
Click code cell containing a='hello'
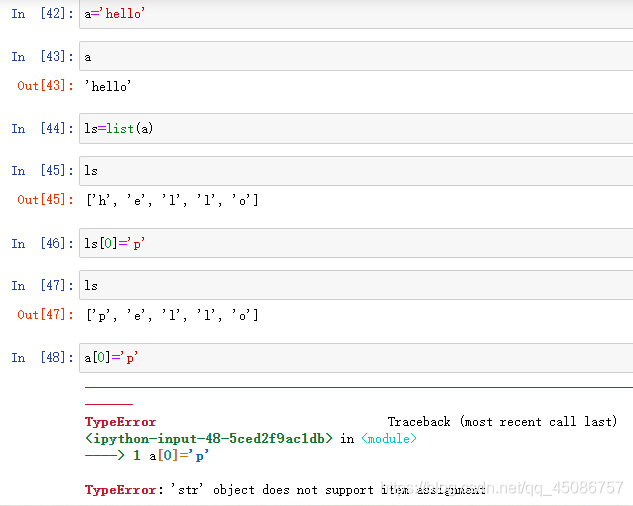tap(356, 14)
